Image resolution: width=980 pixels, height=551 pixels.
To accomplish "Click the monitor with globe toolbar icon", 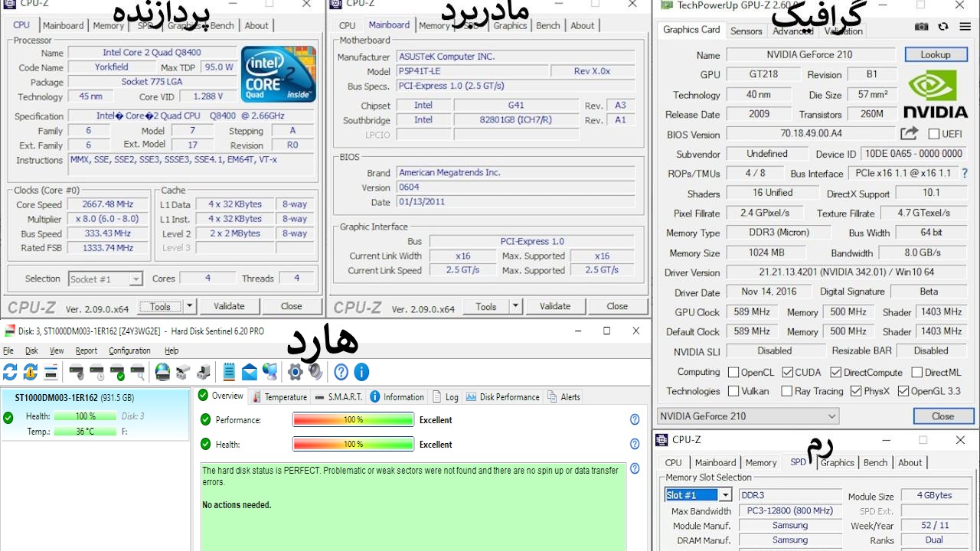I will point(269,373).
